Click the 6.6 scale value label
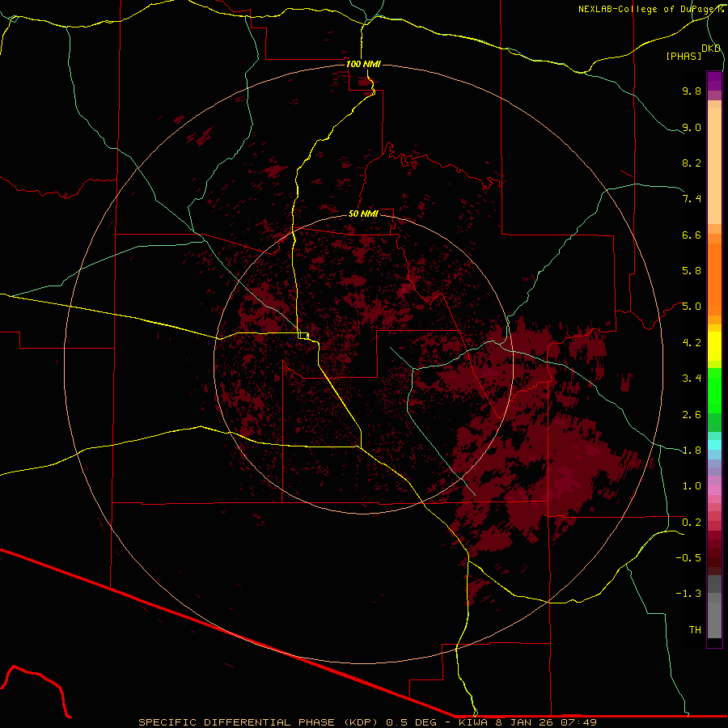This screenshot has height=728, width=728. click(692, 235)
